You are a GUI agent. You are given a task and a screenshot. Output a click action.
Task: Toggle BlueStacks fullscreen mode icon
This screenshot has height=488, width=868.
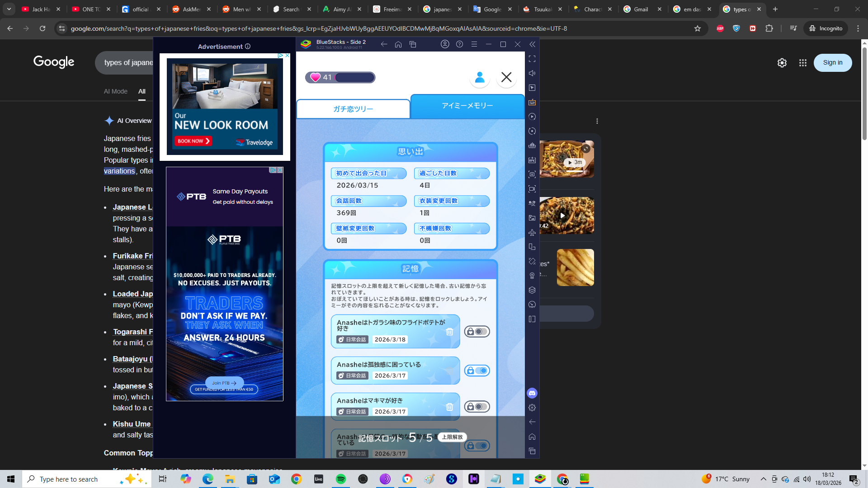532,59
